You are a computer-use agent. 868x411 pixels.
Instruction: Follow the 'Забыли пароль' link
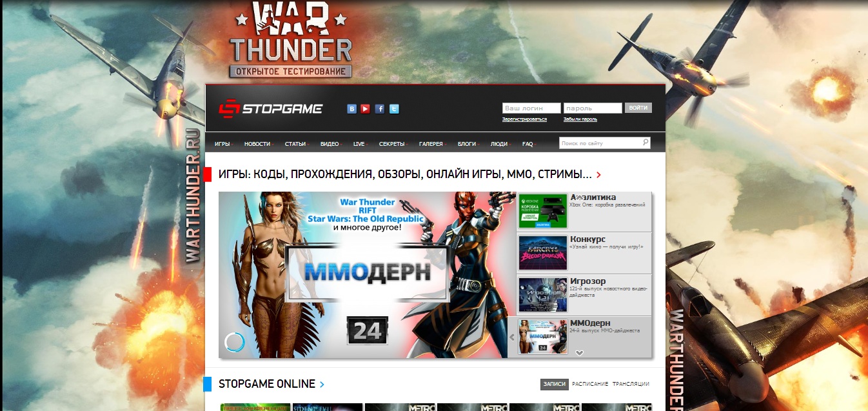(580, 119)
